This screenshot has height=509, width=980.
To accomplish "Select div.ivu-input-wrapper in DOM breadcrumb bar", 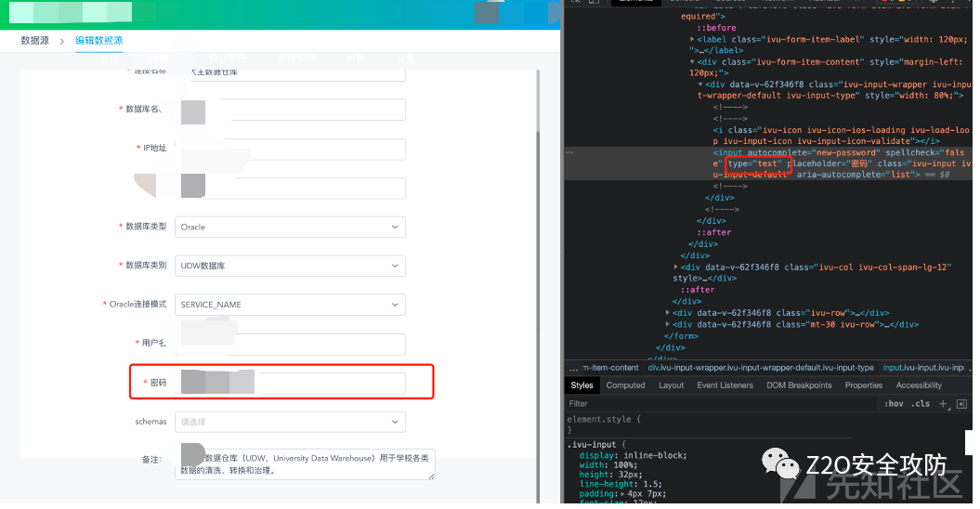I will [x=761, y=369].
